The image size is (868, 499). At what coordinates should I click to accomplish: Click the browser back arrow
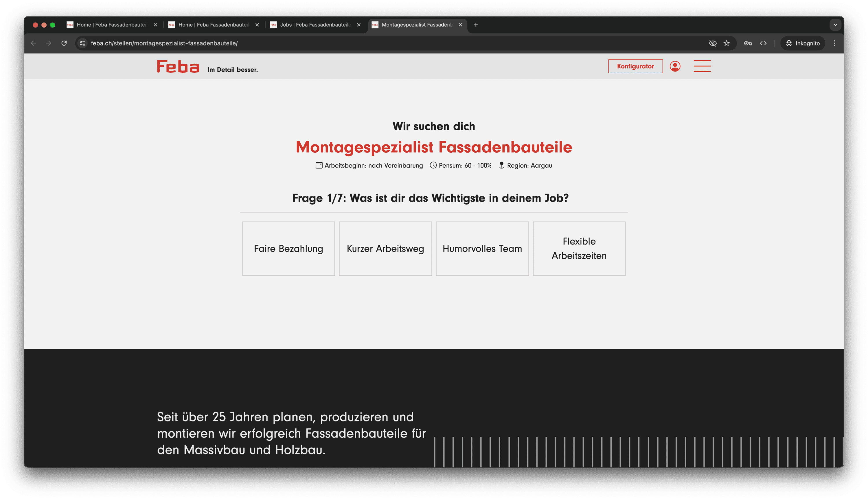pos(33,43)
